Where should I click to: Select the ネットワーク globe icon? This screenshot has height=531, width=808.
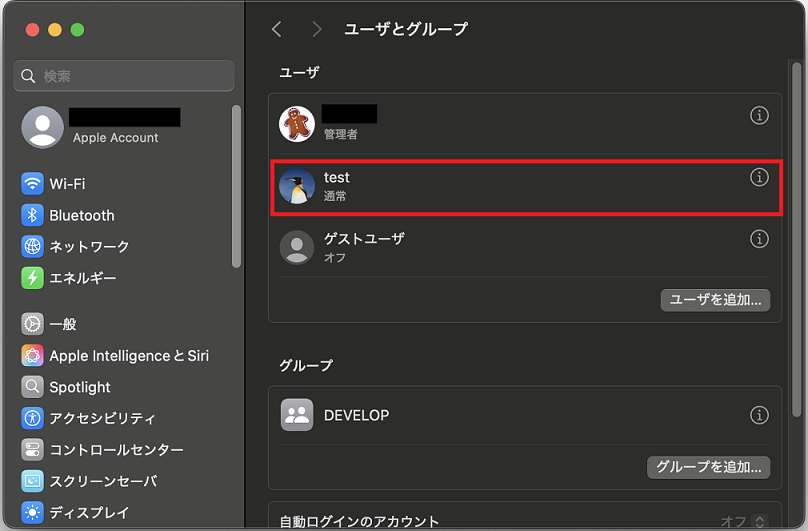tap(32, 246)
